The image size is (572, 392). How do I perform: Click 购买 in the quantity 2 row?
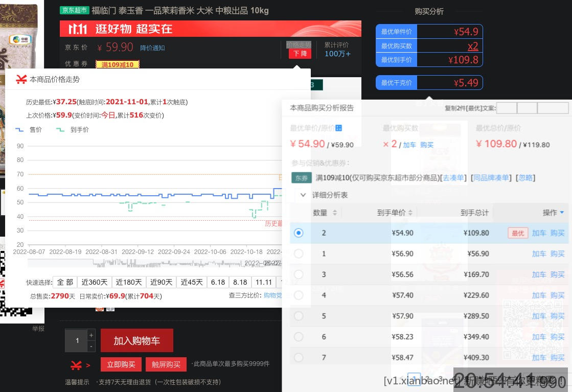[557, 233]
